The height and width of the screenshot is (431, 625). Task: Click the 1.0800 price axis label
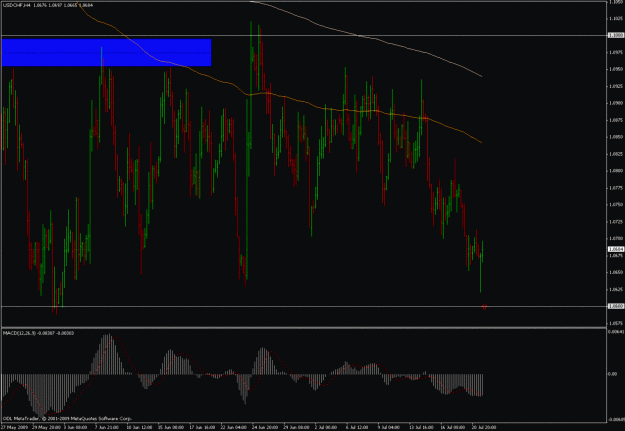(617, 171)
